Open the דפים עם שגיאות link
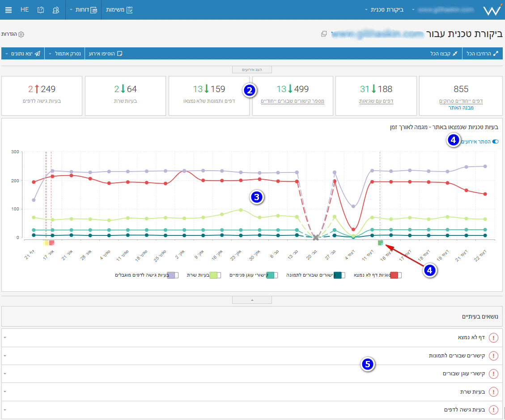The image size is (505, 420). 376,101
